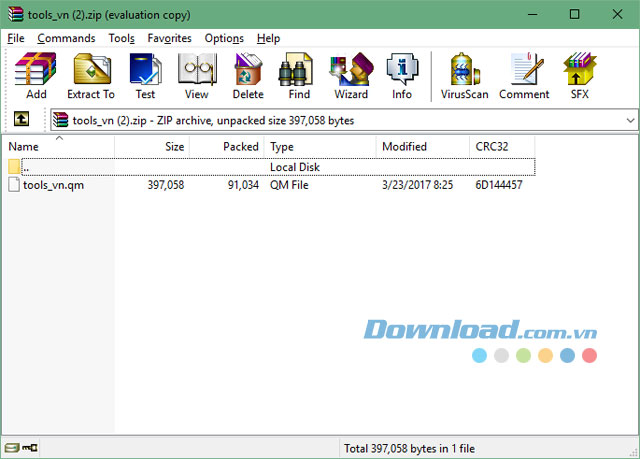Viewport: 640px width, 459px height.
Task: Open the Find binoculars tool
Action: point(299,76)
